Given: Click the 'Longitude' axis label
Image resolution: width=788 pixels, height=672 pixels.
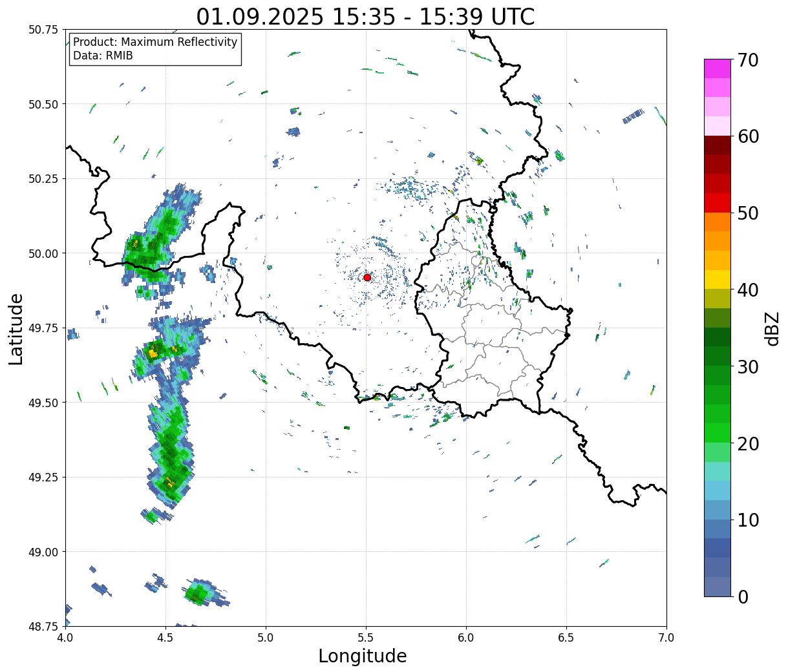Looking at the screenshot, I should tap(363, 656).
